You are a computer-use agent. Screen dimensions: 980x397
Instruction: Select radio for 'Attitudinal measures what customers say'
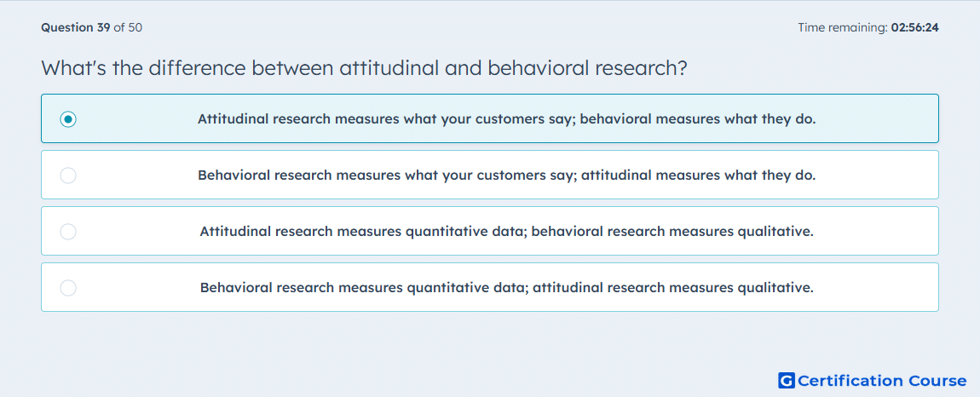[68, 118]
